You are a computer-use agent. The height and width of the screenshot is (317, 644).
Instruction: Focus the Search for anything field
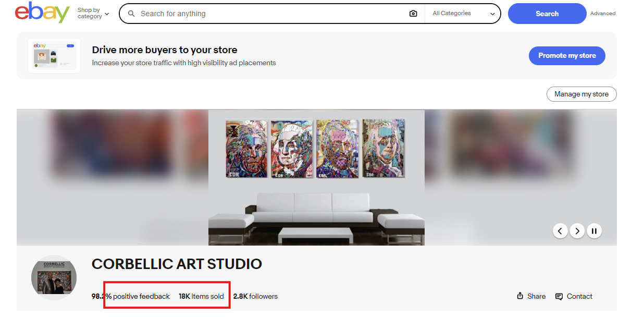272,14
